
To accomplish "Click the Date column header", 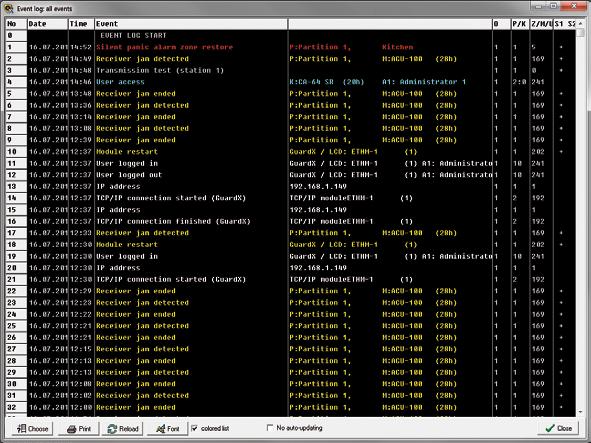I will (x=47, y=24).
